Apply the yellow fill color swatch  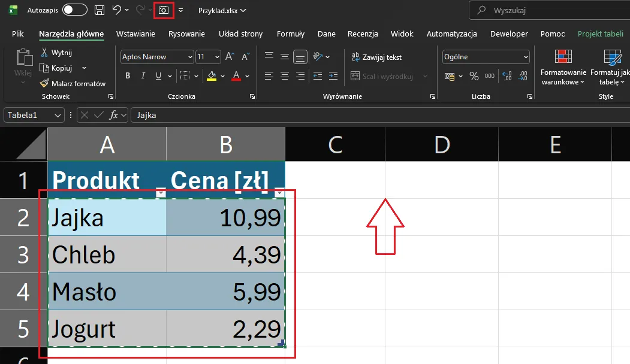[211, 76]
